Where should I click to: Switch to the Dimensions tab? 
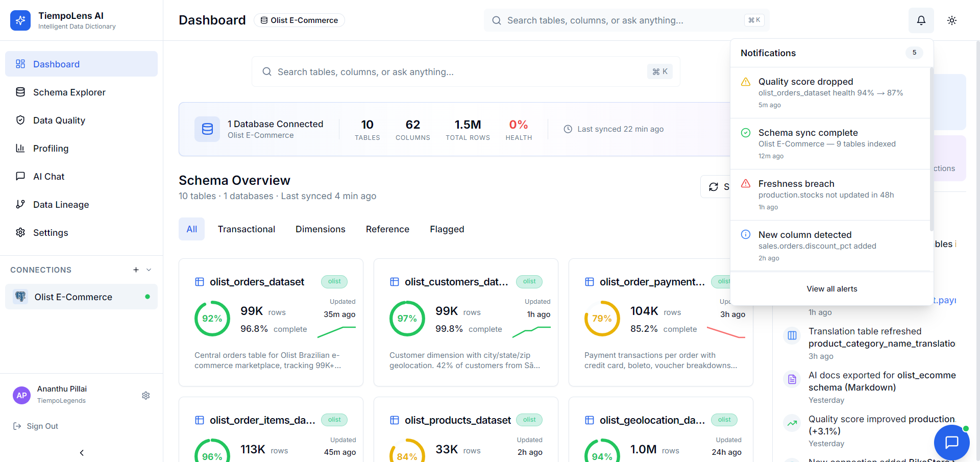point(321,229)
